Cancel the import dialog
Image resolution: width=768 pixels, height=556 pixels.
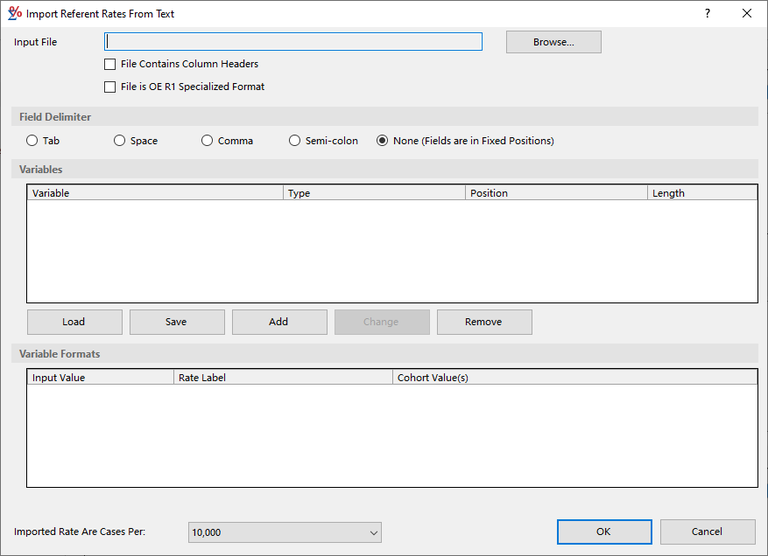point(707,532)
